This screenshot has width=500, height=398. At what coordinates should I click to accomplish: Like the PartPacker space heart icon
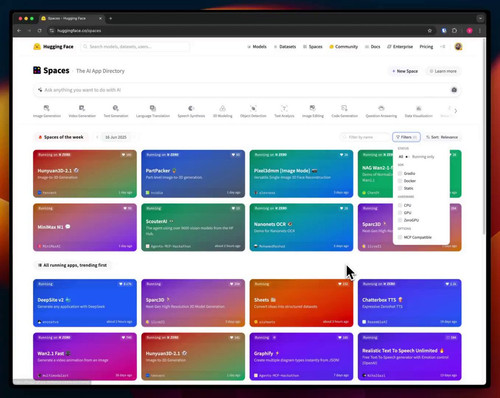233,155
